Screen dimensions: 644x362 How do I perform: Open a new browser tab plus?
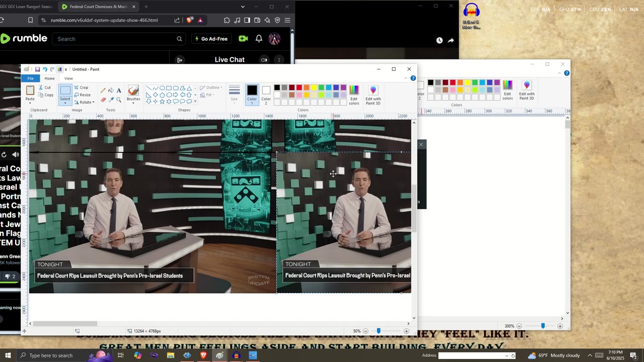pos(146,7)
